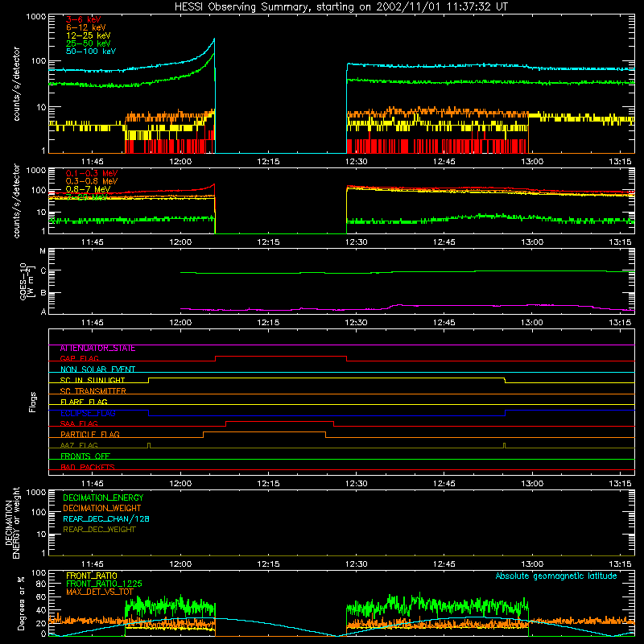
Task: Select the FRONT_RATIO legend label
Action: [x=92, y=576]
